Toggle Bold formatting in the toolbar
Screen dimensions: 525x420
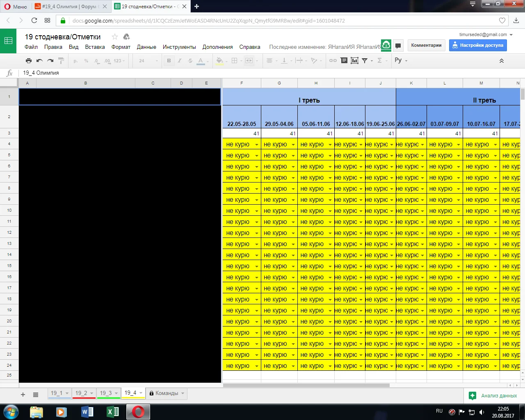click(x=169, y=60)
